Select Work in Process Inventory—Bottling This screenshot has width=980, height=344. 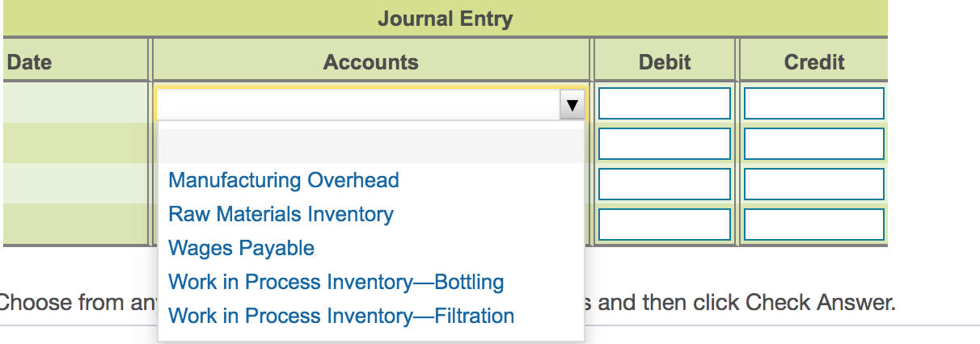pyautogui.click(x=336, y=282)
